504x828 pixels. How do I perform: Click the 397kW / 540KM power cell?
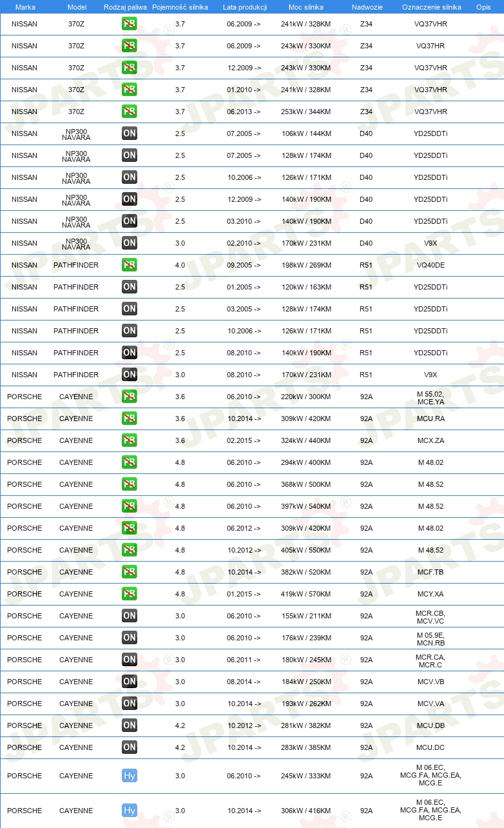[306, 506]
